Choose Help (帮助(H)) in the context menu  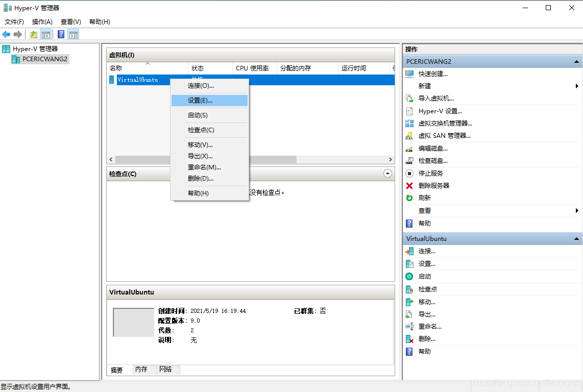pyautogui.click(x=209, y=193)
